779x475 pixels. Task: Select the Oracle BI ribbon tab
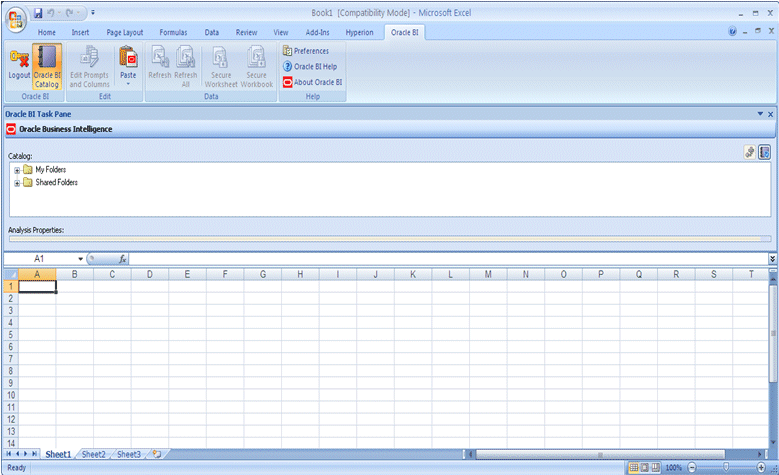point(404,32)
